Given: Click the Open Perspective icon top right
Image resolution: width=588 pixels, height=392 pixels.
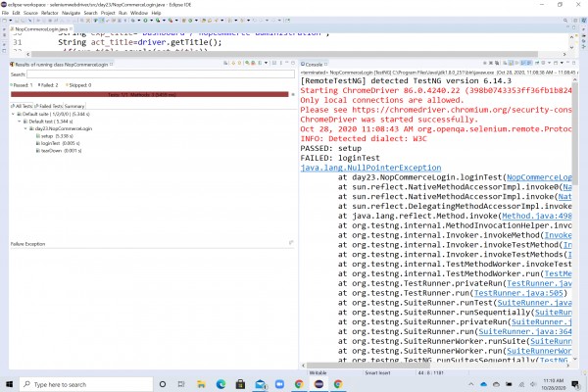Looking at the screenshot, I should click(575, 21).
